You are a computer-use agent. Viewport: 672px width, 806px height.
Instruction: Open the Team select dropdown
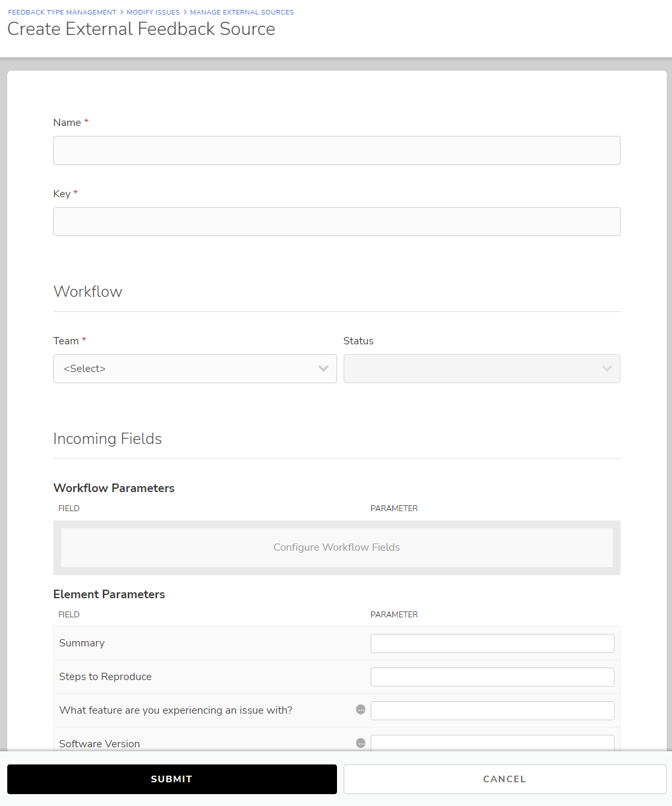[195, 369]
